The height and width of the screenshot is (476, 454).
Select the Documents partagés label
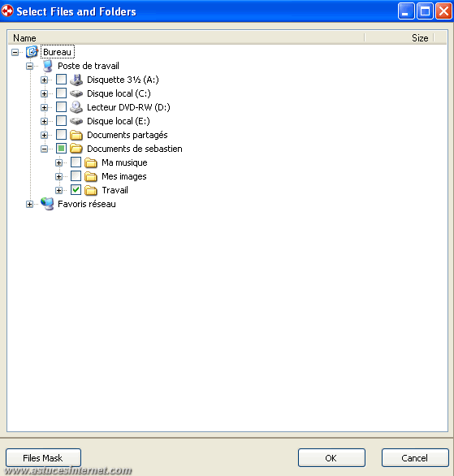point(128,135)
